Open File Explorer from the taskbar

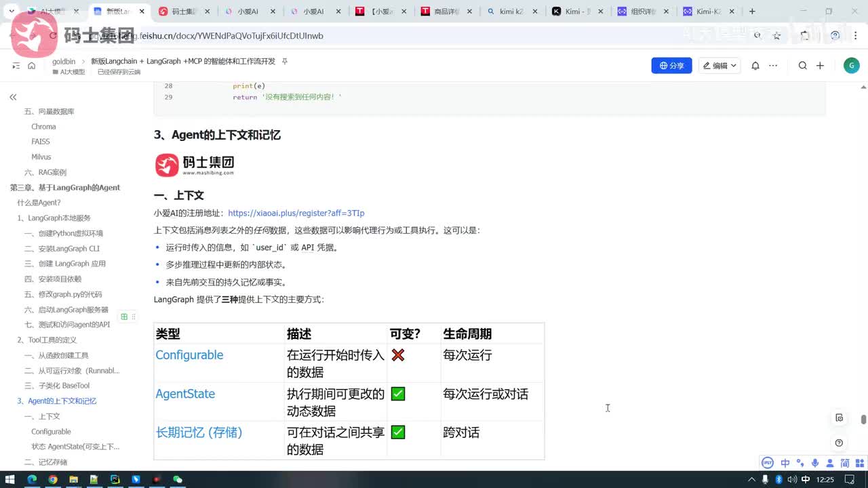point(73,480)
